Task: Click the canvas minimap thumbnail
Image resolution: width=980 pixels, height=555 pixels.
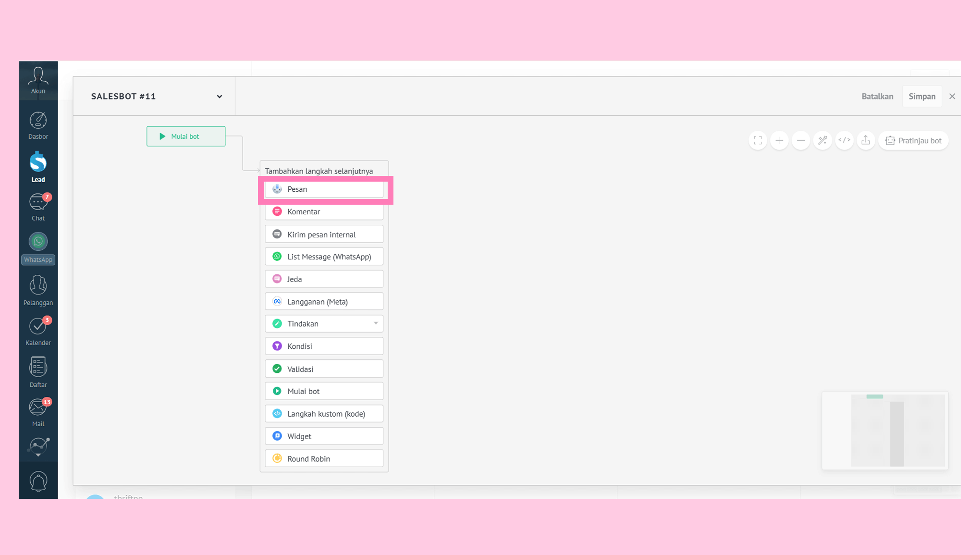Action: [885, 431]
